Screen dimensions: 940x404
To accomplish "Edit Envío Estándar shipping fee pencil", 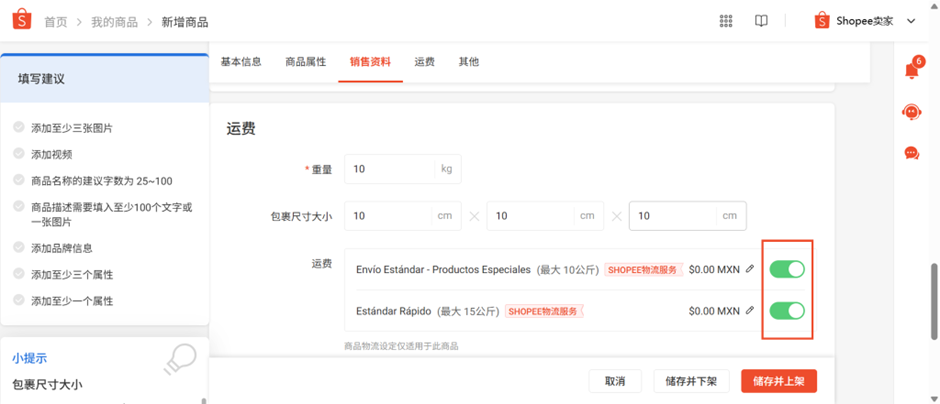I will tap(749, 269).
